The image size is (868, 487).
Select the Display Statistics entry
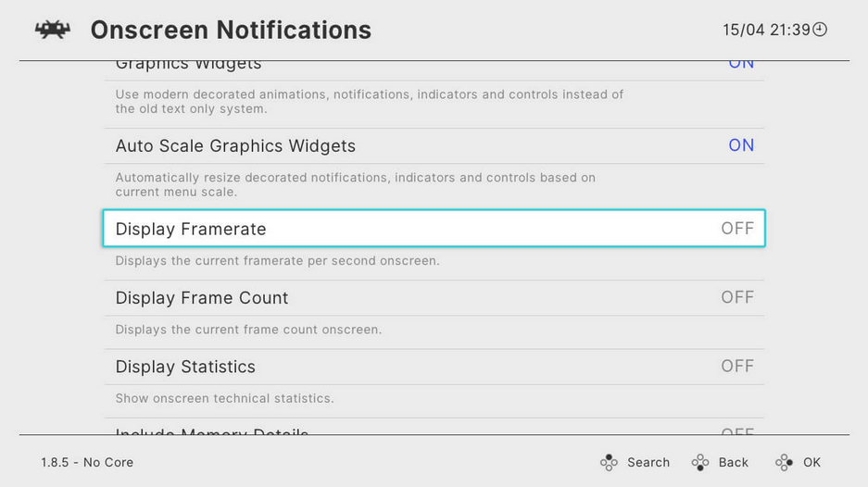434,367
